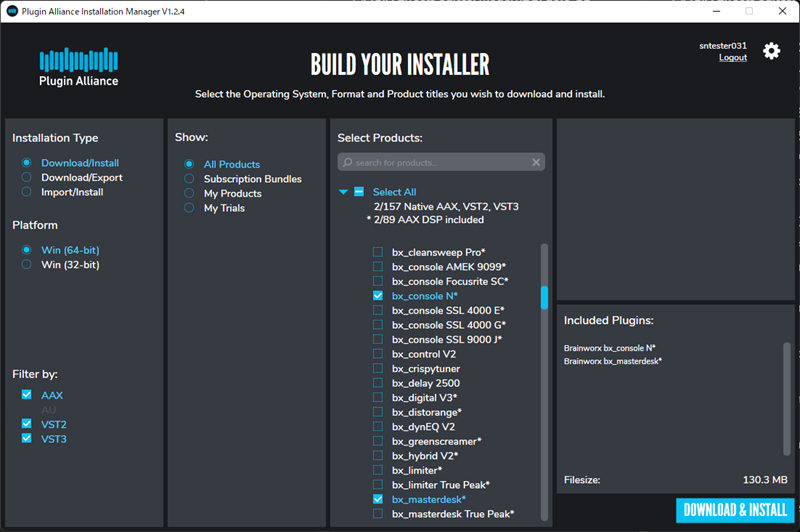This screenshot has height=532, width=800.
Task: Focus the search for products field
Action: tap(441, 162)
